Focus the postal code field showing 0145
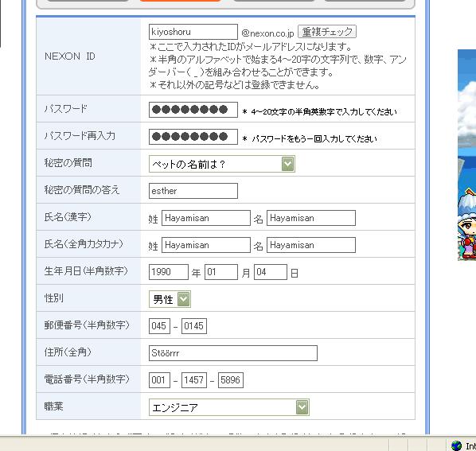 pyautogui.click(x=194, y=326)
